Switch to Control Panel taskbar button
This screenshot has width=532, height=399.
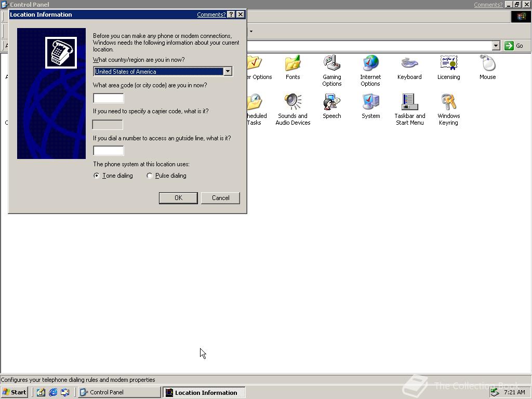pos(119,392)
